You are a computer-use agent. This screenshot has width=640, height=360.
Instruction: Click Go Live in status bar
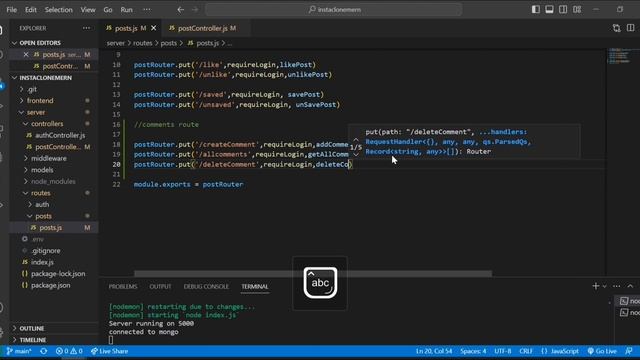tap(602, 351)
